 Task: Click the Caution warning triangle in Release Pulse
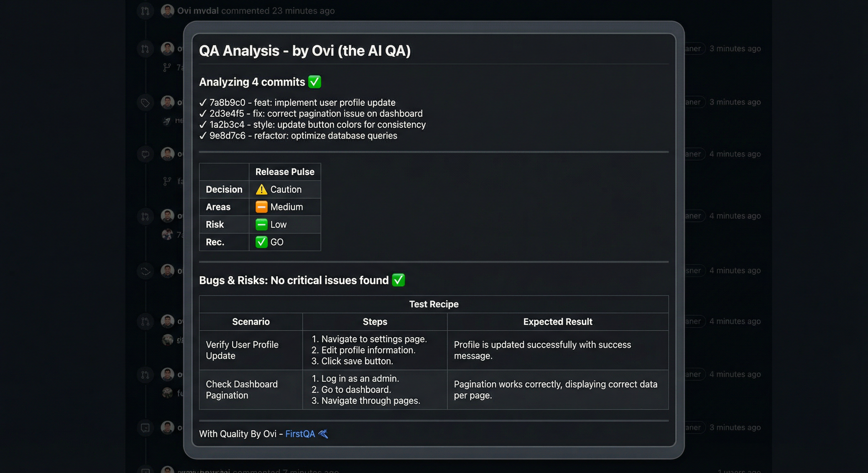pos(261,189)
